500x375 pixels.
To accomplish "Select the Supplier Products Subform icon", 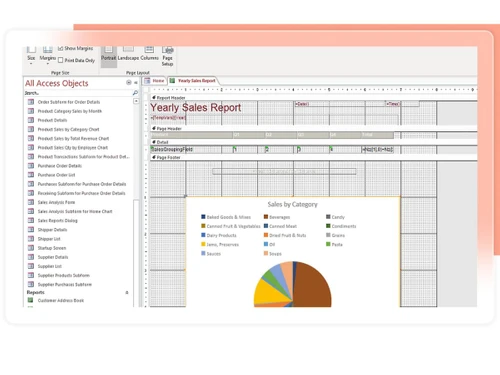I will click(x=31, y=275).
